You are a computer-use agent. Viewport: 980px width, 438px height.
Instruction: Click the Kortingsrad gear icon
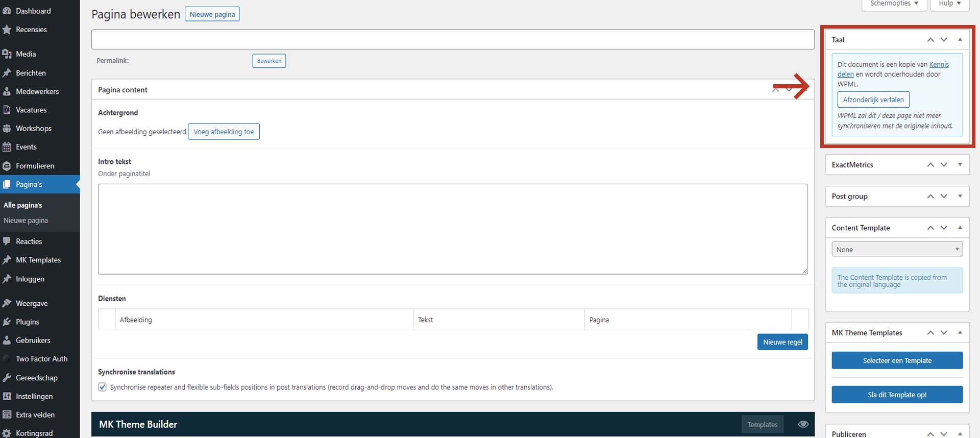click(7, 433)
